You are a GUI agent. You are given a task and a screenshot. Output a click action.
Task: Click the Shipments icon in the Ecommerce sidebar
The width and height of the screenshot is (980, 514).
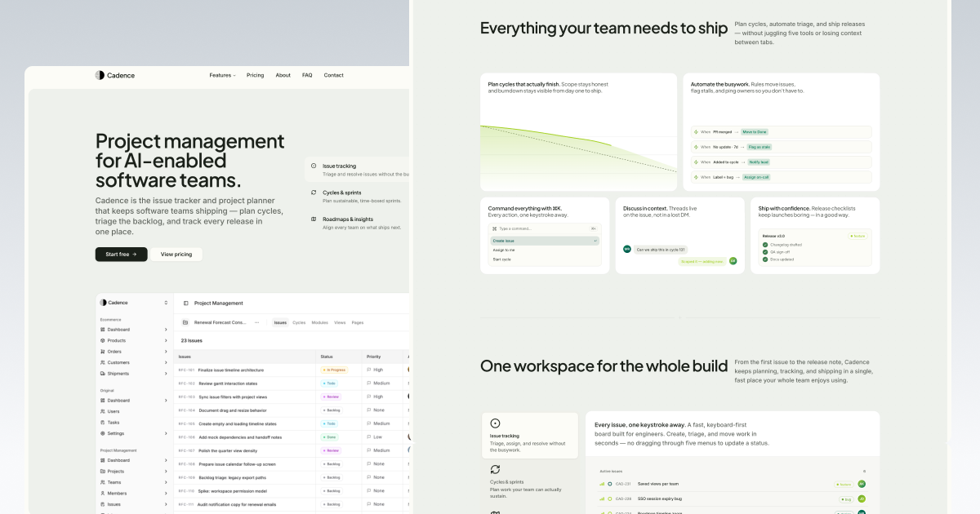(103, 374)
